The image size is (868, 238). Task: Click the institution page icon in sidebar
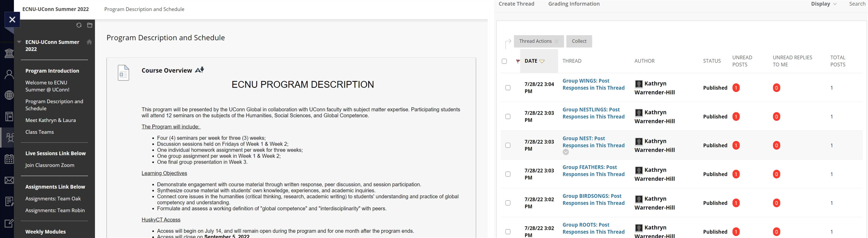tap(9, 53)
